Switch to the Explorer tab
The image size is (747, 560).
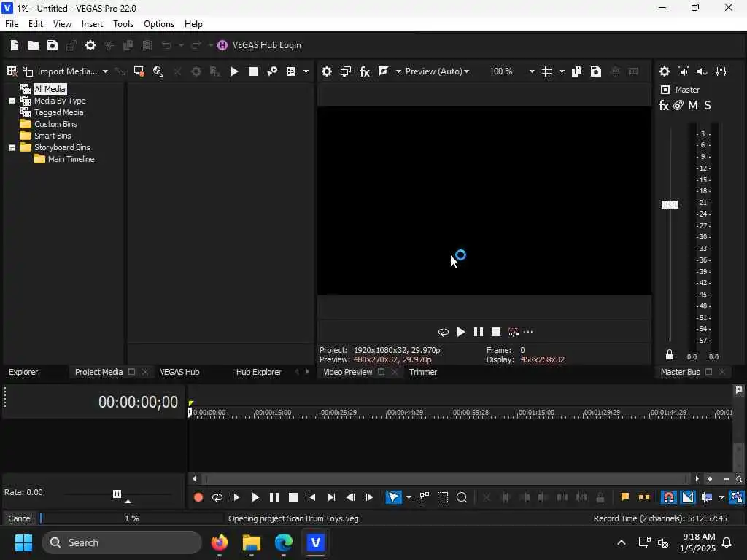pos(23,372)
